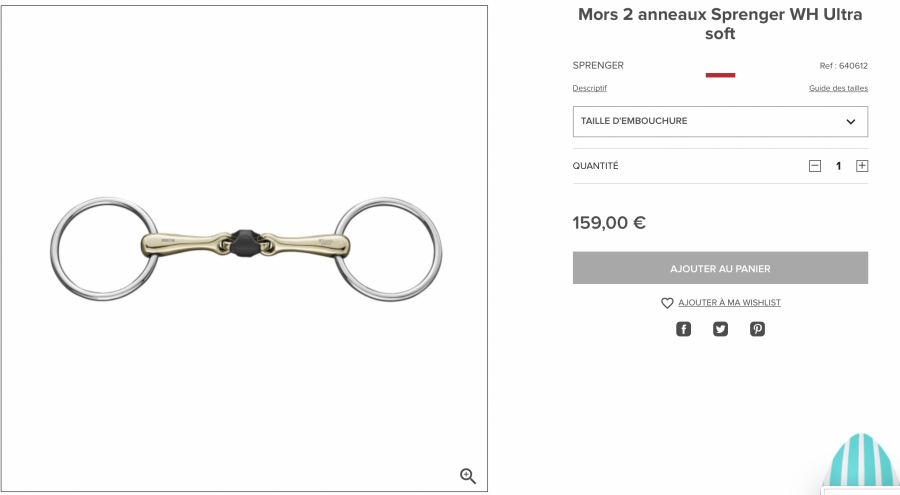This screenshot has height=495, width=900.
Task: Share the product on Facebook
Action: tap(683, 329)
